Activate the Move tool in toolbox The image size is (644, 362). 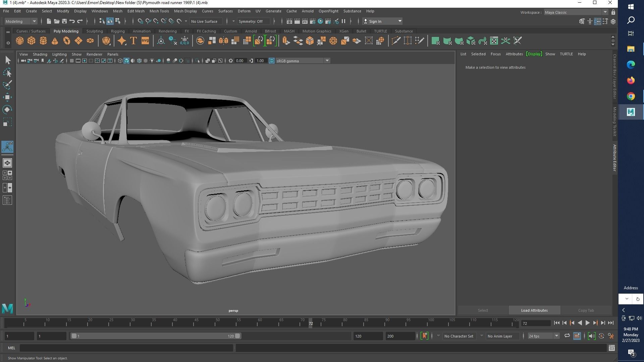point(7,97)
